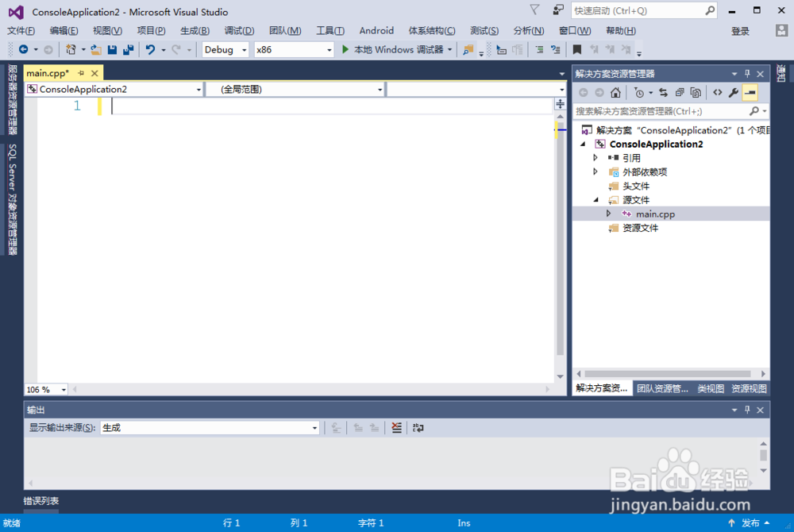
Task: Collapse the ConsoleApplication2 project node
Action: 583,145
